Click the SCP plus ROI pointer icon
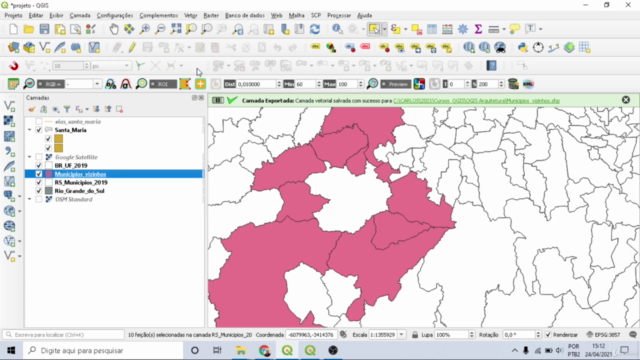This screenshot has width=640, height=360. point(200,84)
